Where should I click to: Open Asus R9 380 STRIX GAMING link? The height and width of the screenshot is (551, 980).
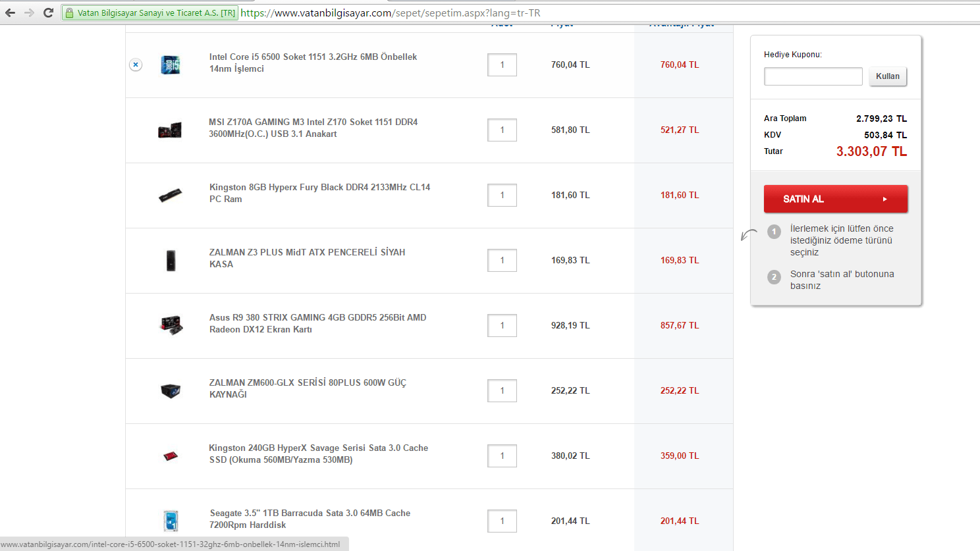[317, 323]
